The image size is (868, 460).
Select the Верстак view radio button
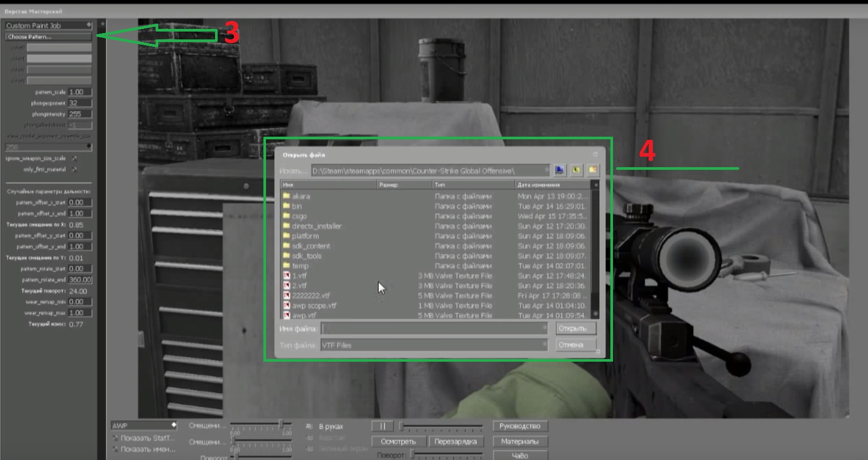[x=309, y=437]
